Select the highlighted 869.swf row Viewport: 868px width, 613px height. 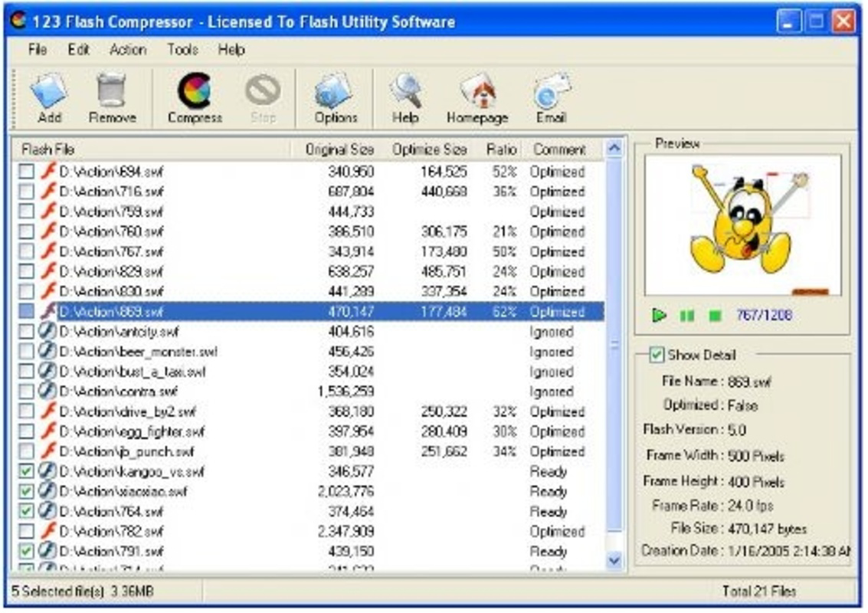point(308,311)
